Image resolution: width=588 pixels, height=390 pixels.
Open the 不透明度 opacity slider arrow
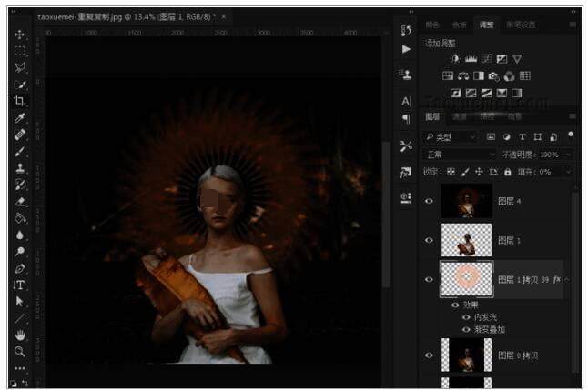coord(568,155)
